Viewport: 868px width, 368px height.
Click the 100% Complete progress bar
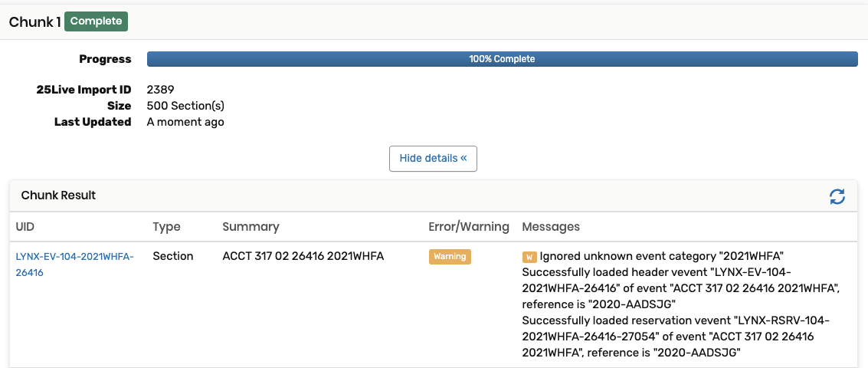coord(502,59)
